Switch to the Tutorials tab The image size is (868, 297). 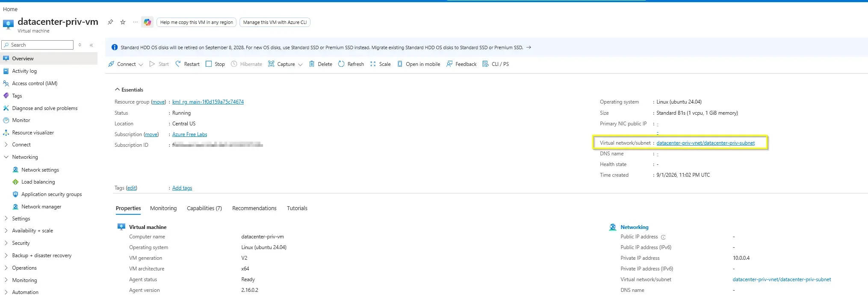(297, 208)
